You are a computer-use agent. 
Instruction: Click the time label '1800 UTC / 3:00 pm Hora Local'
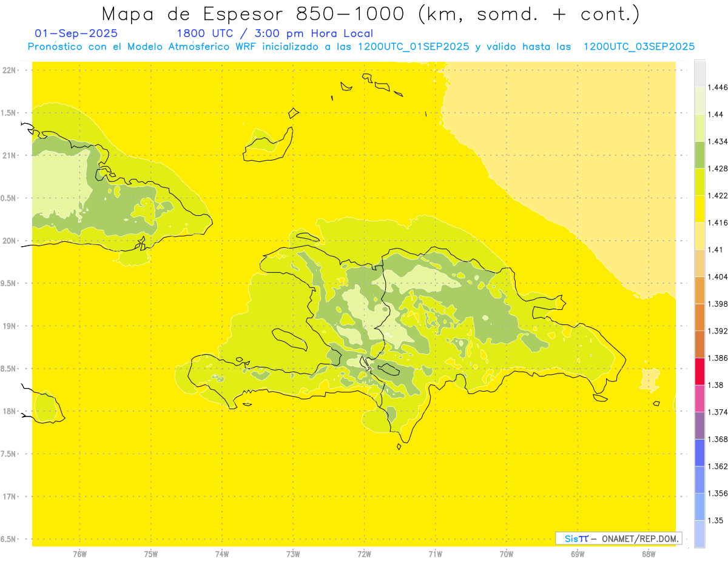[275, 33]
